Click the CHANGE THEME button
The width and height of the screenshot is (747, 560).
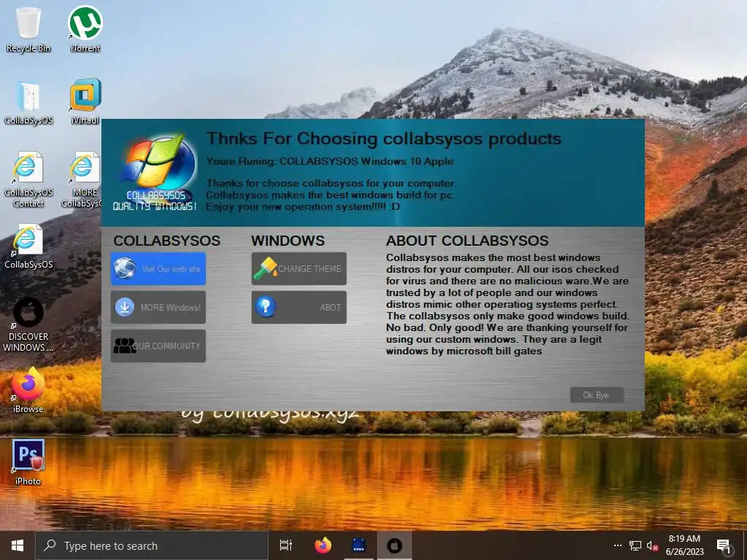pos(298,268)
